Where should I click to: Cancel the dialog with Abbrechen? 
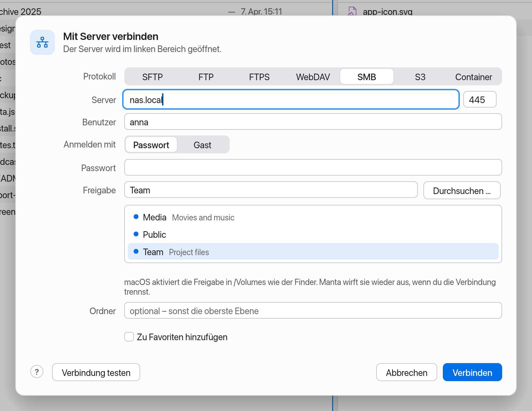[407, 372]
